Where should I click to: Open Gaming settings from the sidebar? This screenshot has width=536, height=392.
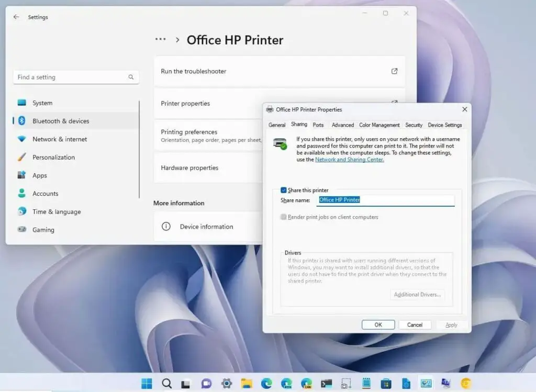[43, 230]
